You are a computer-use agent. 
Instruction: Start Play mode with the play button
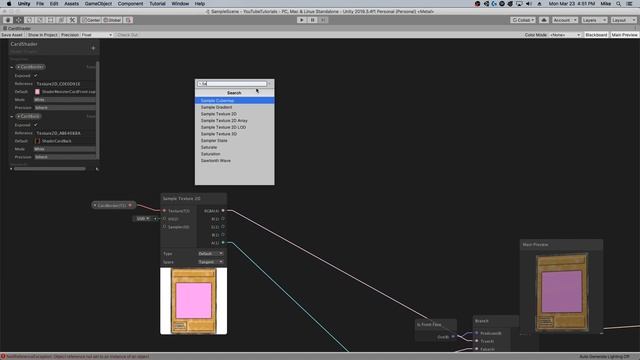coord(302,20)
